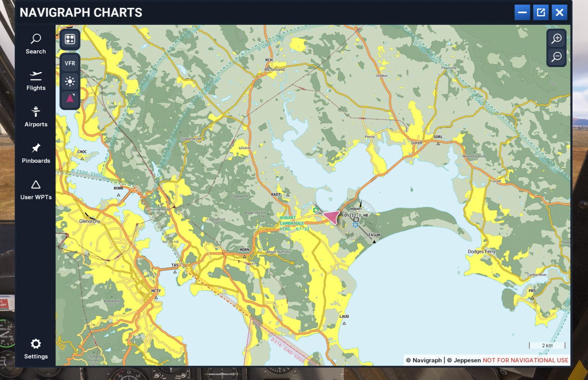The height and width of the screenshot is (380, 588).
Task: Click the Mount Elizabeth label
Action: 474,156
